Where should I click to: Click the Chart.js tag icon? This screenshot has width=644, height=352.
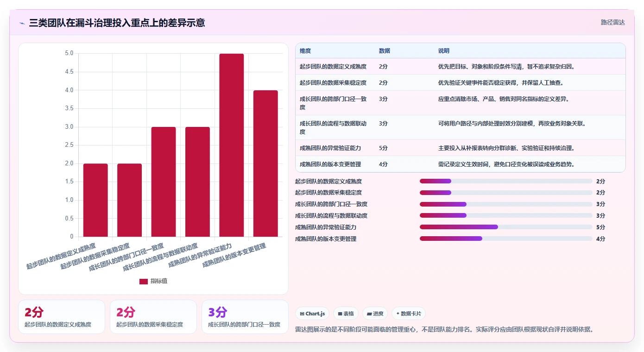tap(302, 314)
